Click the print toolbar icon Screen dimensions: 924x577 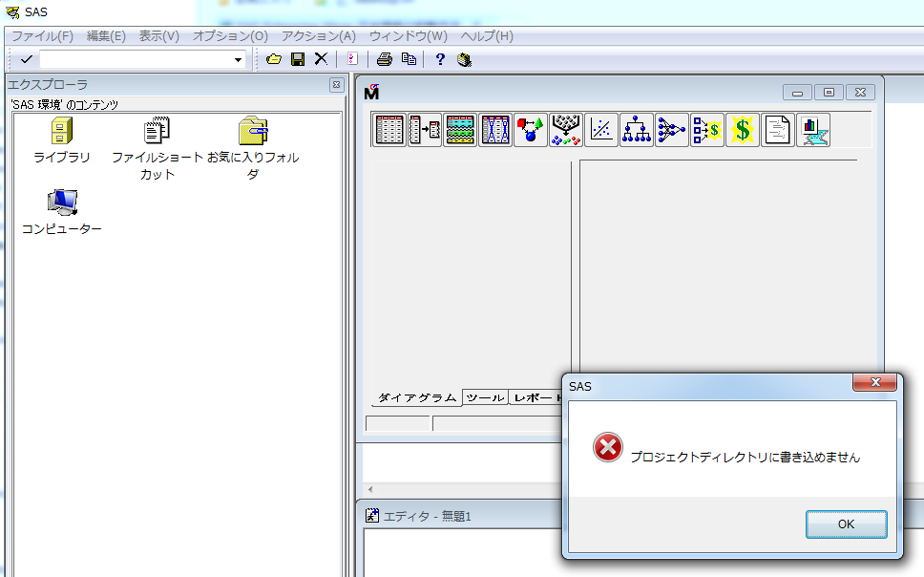[384, 59]
